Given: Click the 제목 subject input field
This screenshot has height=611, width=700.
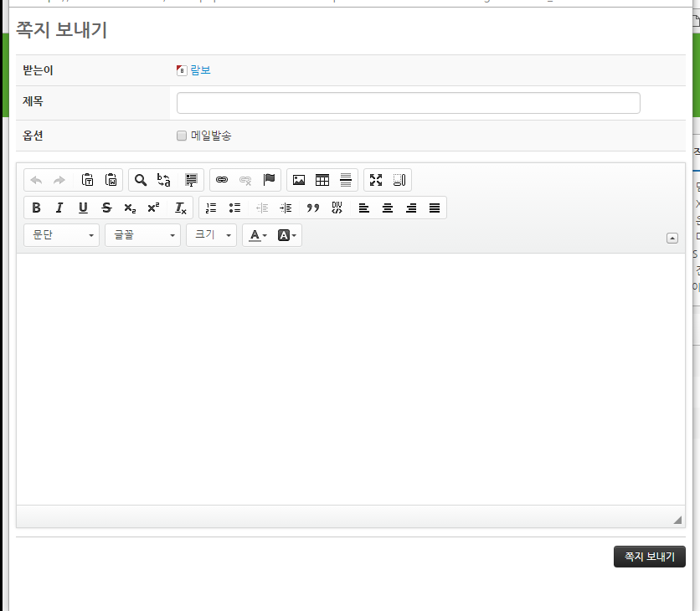Looking at the screenshot, I should click(x=408, y=103).
